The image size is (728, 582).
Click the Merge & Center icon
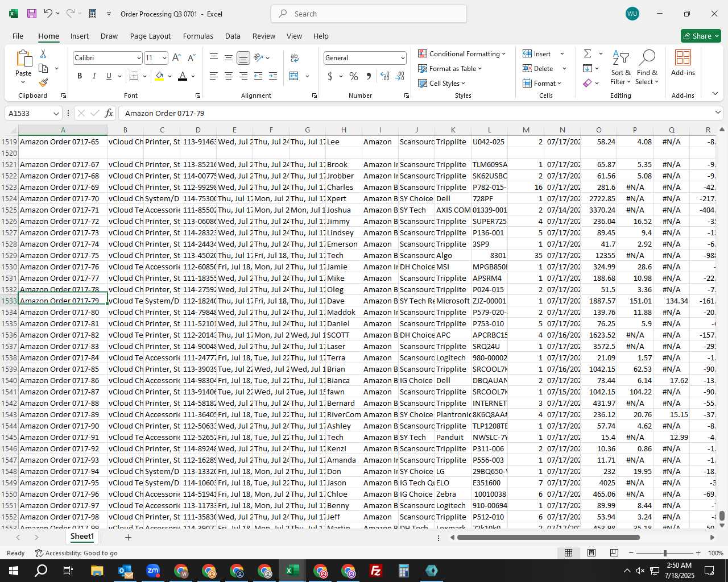[294, 76]
